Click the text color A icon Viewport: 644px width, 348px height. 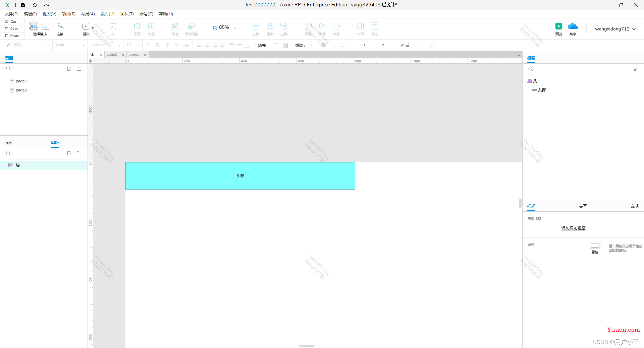coord(149,45)
